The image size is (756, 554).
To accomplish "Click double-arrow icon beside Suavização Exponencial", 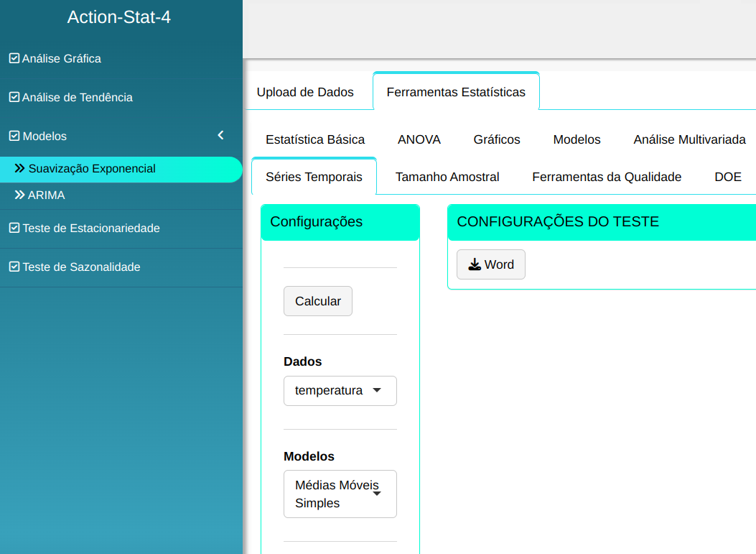I will 19,169.
